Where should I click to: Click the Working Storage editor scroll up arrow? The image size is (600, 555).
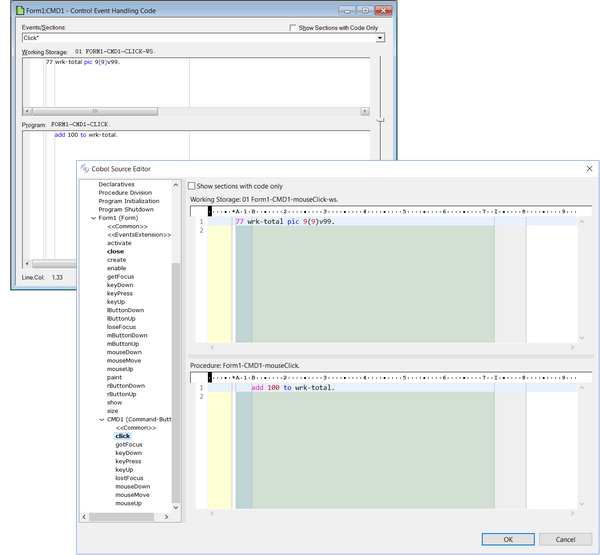[x=582, y=222]
